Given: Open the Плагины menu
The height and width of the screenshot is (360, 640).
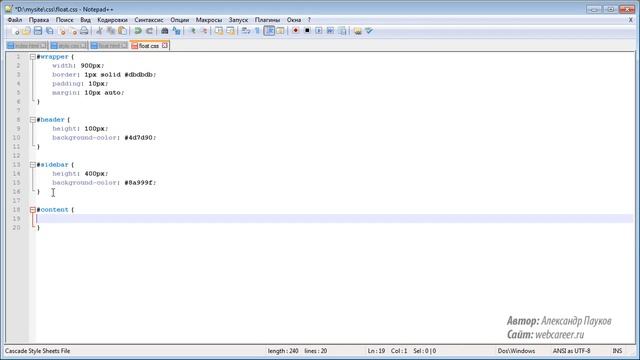Looking at the screenshot, I should [267, 20].
